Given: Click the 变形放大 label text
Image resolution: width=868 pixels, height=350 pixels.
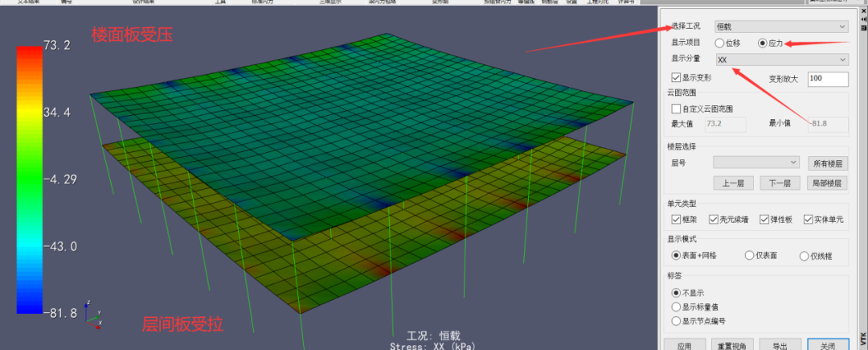Looking at the screenshot, I should click(784, 79).
